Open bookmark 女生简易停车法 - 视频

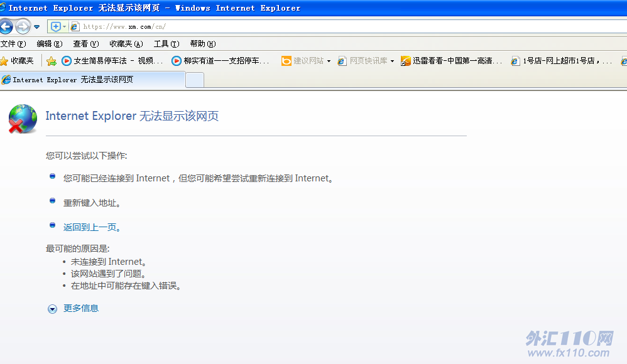click(x=112, y=61)
